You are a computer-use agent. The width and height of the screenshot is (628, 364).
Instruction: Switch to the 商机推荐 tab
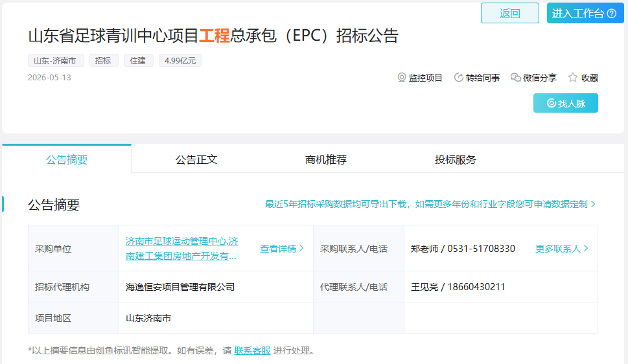325,159
